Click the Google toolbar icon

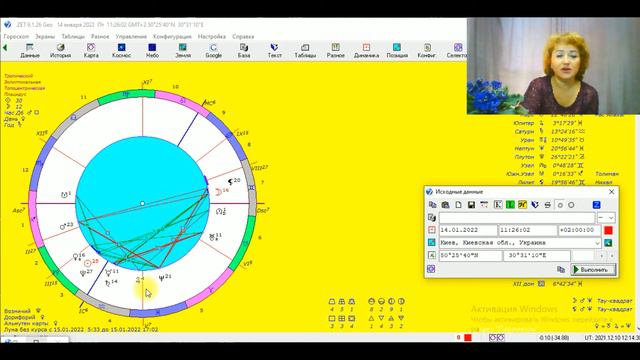tap(213, 51)
